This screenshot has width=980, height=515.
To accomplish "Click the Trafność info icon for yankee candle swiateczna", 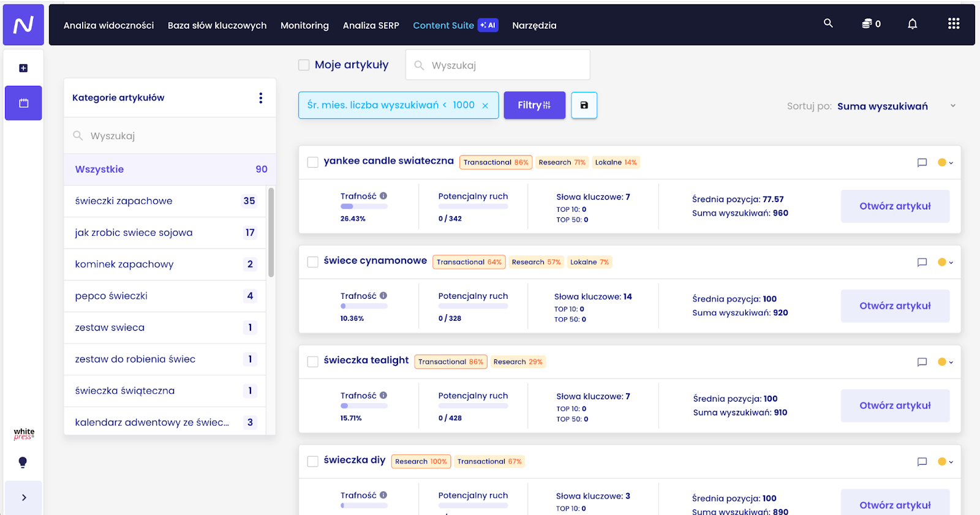I will [x=383, y=196].
